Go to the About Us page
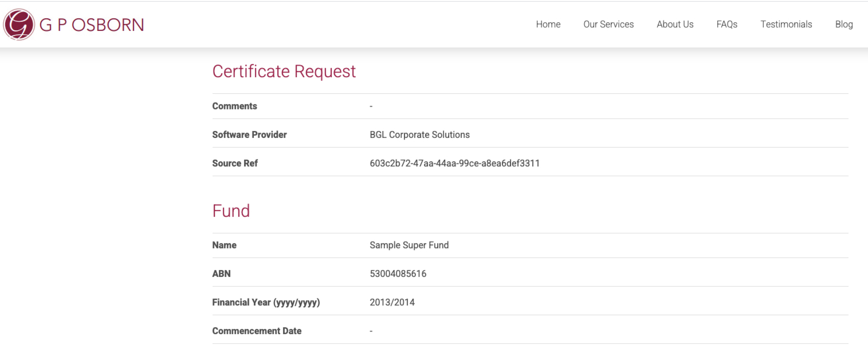Image resolution: width=868 pixels, height=345 pixels. (x=675, y=24)
